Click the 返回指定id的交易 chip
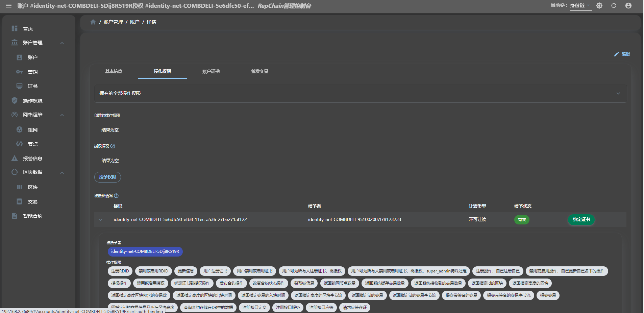644x313 pixels. 367,295
